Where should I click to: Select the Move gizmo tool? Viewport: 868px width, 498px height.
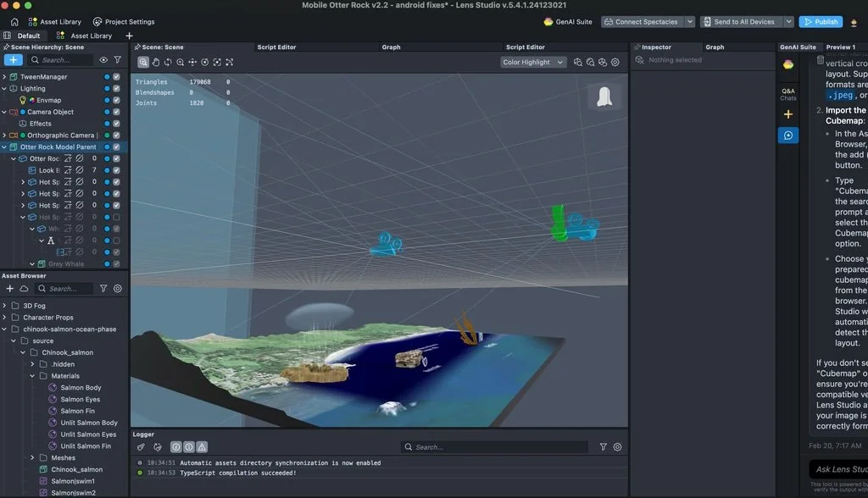(x=192, y=62)
